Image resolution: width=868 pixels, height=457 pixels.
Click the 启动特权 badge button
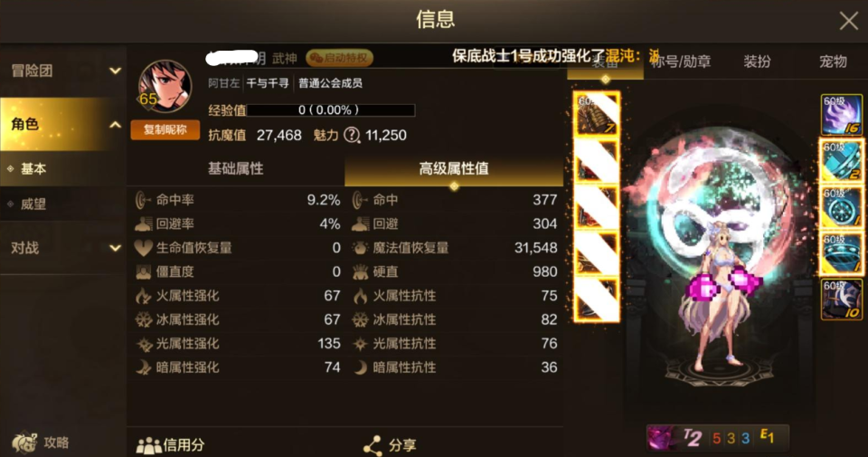coord(339,58)
